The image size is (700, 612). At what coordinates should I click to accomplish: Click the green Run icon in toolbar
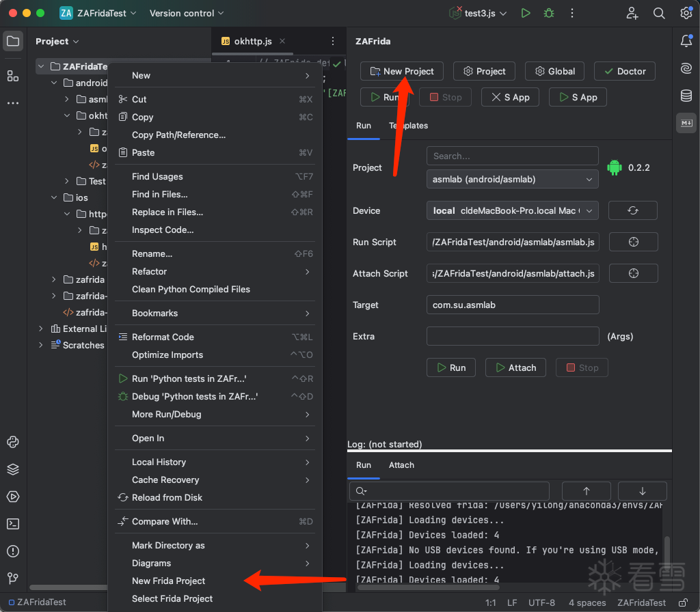[x=525, y=13]
